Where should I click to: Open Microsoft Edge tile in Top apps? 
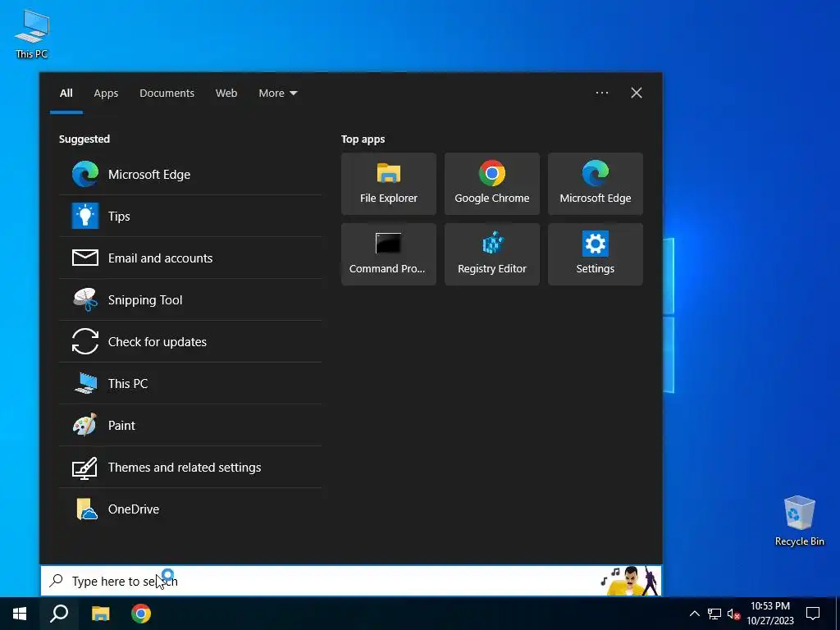596,184
